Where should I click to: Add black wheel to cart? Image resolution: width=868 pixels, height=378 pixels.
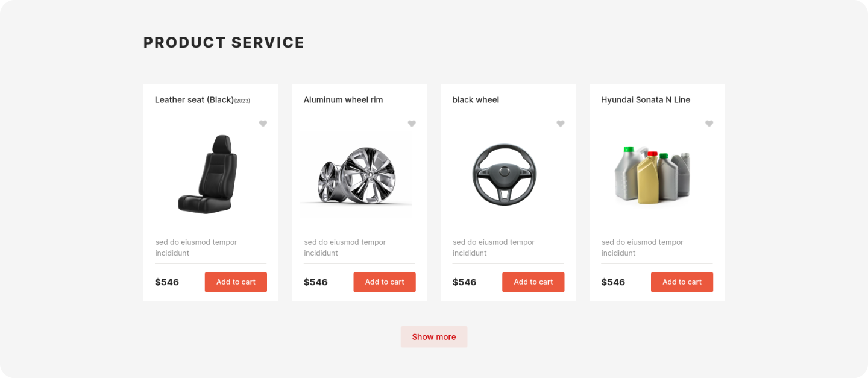[533, 282]
